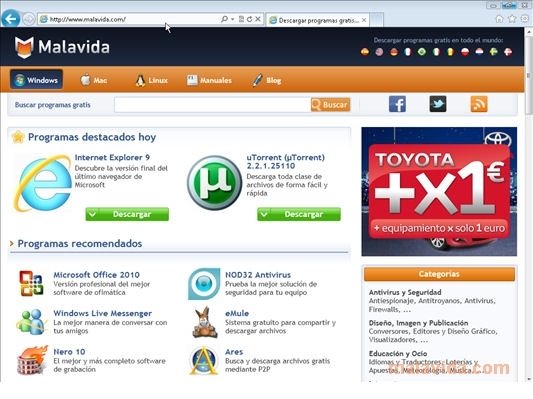Click the scrollbar down arrow
This screenshot has width=533, height=399.
[x=529, y=378]
